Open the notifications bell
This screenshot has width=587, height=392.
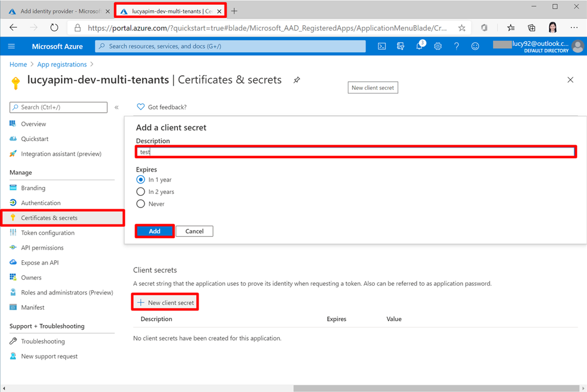tap(420, 46)
